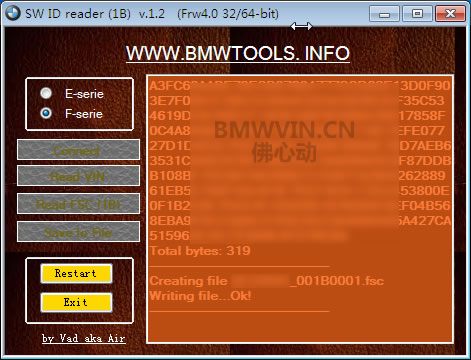Viewport: 471px width, 360px height.
Task: Click the Connect button
Action: point(78,150)
